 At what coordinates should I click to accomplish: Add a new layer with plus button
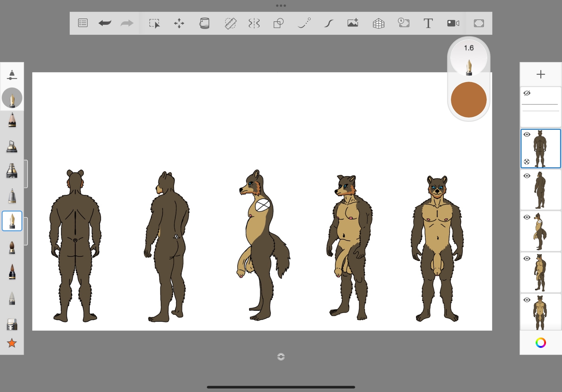tap(540, 74)
